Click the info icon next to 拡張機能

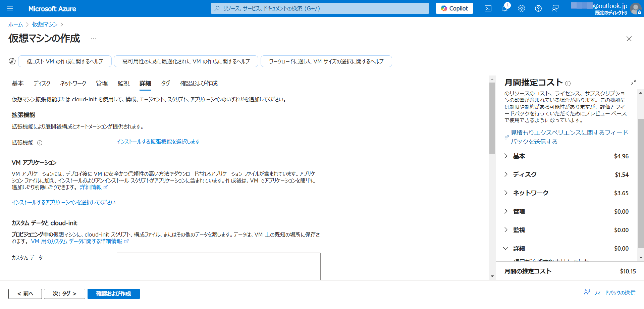[40, 143]
